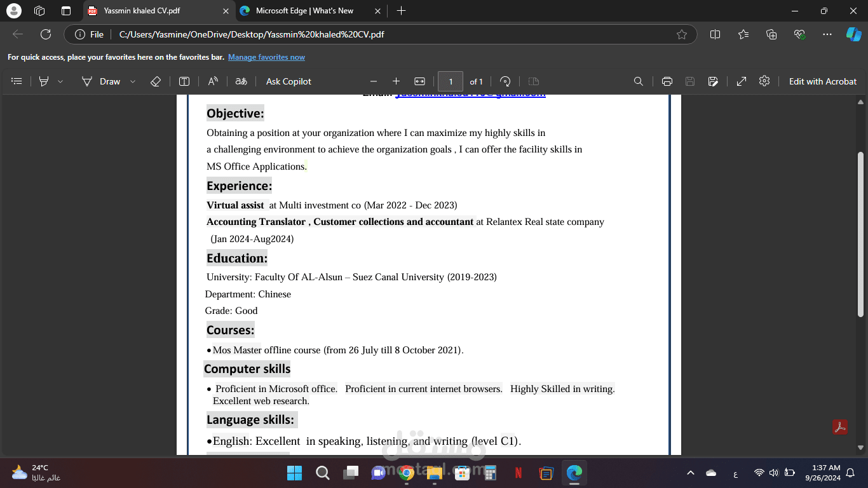Open the Copilot sidebar

[853, 34]
